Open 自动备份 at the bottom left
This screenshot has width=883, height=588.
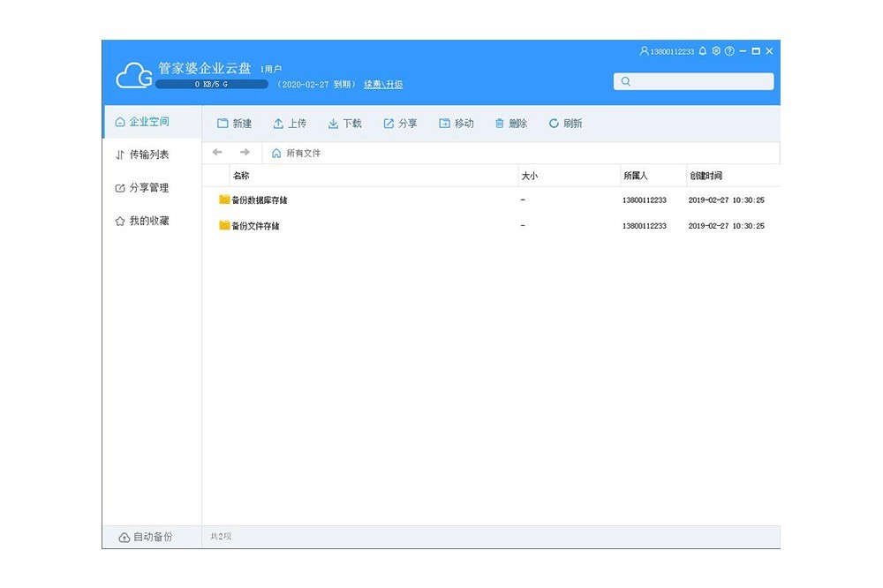pos(146,537)
